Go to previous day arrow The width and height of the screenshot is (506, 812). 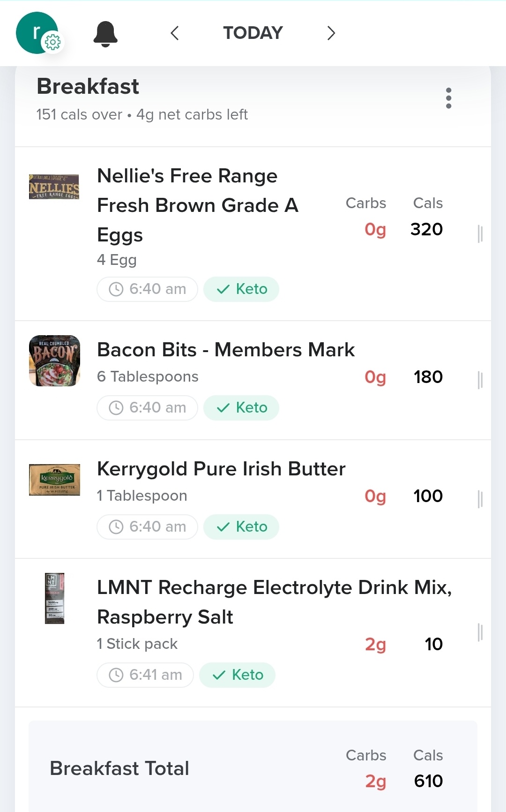[175, 33]
